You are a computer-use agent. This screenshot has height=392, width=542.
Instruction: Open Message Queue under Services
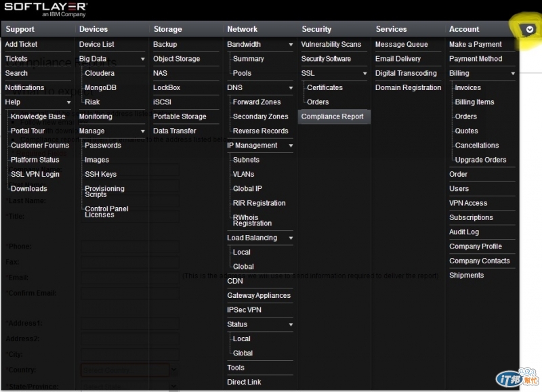pos(401,44)
